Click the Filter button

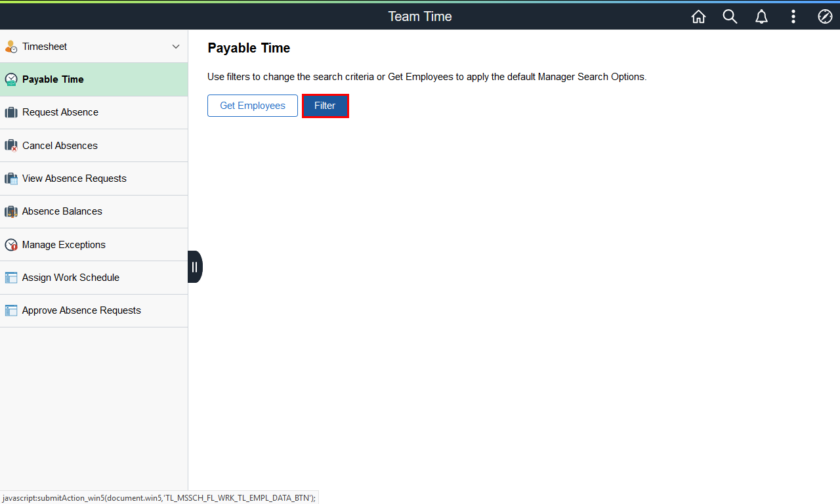[x=325, y=106]
